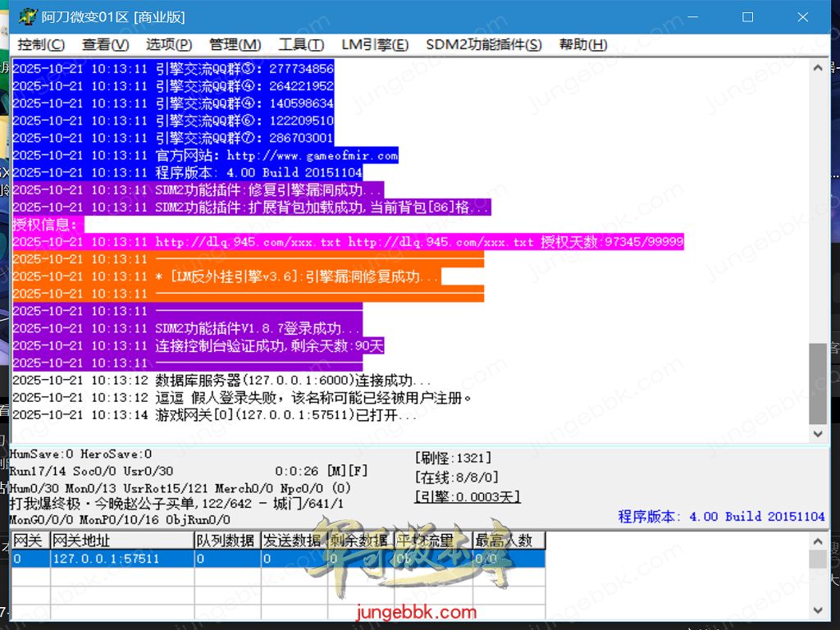
Task: Open the 查看(V) menu
Action: click(105, 44)
